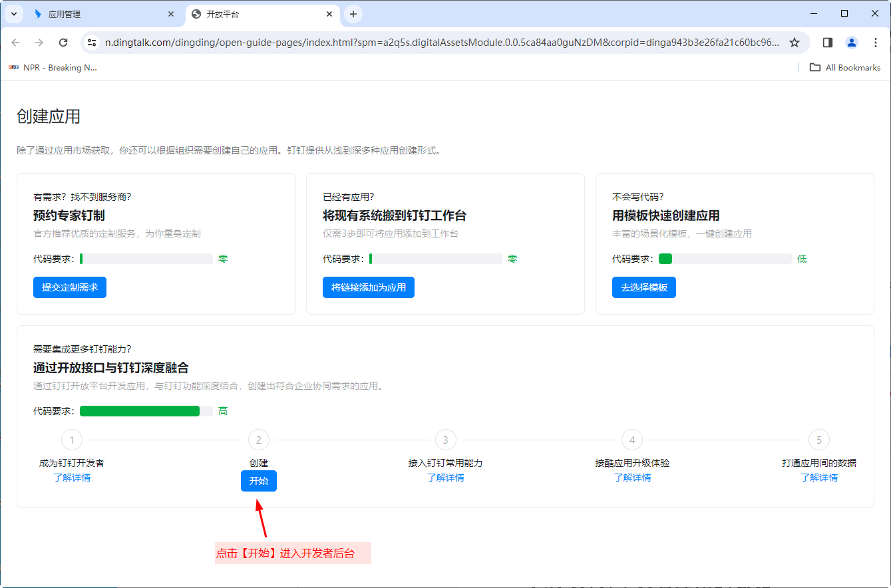Open the browser side panel icon

(x=828, y=43)
